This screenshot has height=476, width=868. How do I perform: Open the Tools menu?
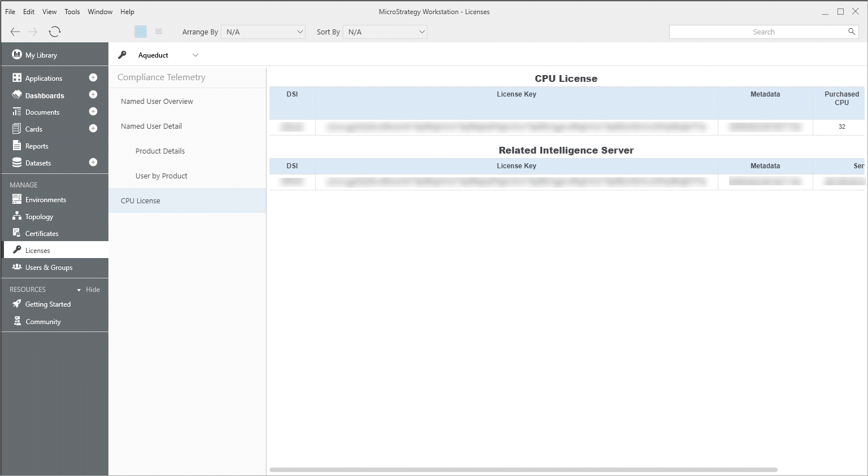[72, 11]
